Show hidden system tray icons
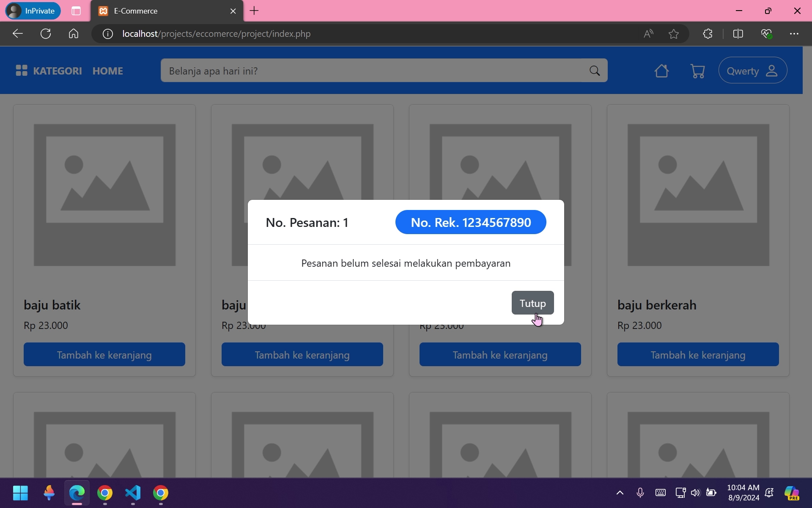The height and width of the screenshot is (508, 812). point(620,493)
